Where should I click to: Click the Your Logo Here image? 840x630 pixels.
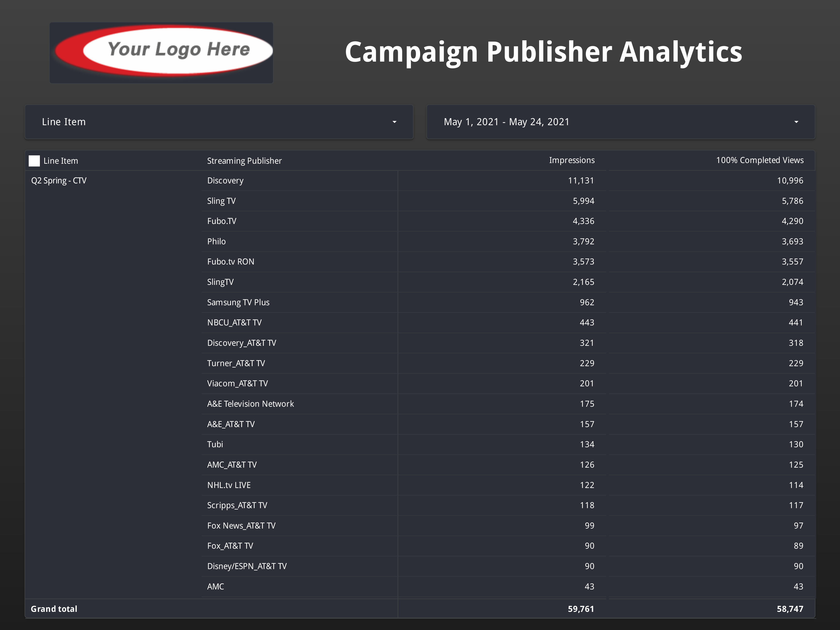tap(162, 53)
